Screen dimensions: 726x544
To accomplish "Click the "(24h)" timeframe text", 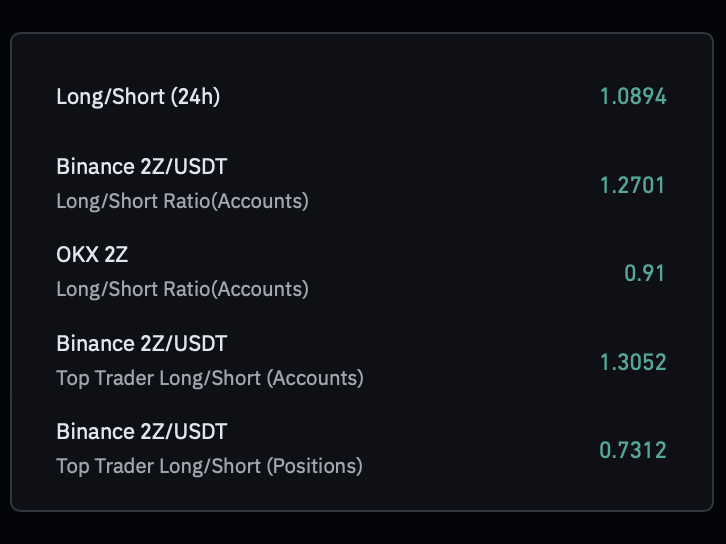I will click(x=195, y=97).
